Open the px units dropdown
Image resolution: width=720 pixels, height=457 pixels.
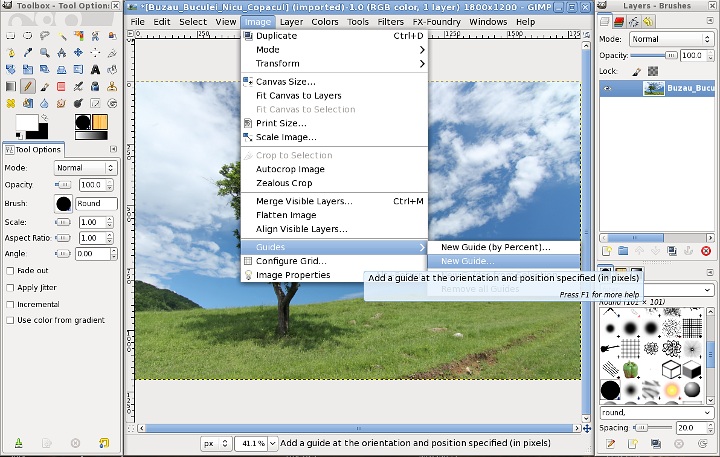(x=216, y=443)
